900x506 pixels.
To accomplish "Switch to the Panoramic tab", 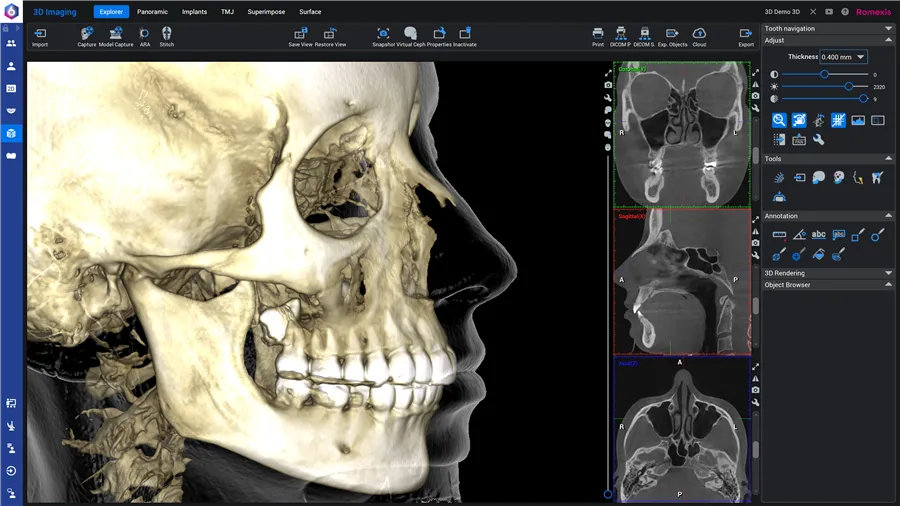I will click(x=152, y=12).
